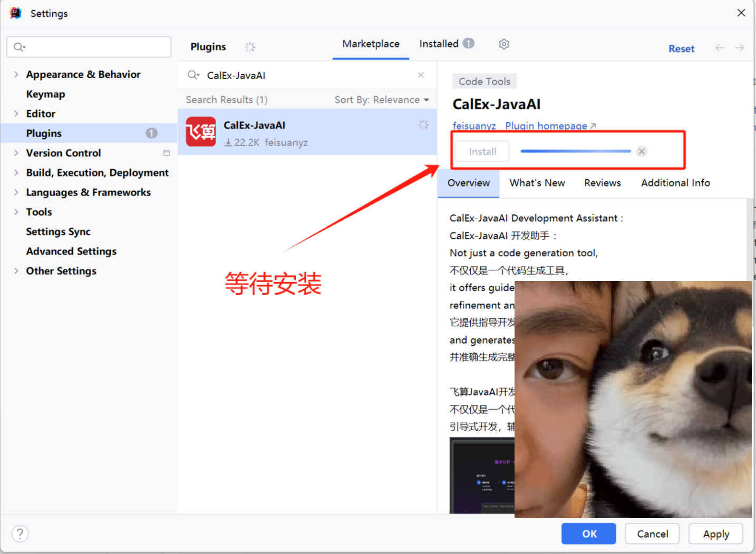756x554 pixels.
Task: Open the help question mark button
Action: [x=20, y=534]
